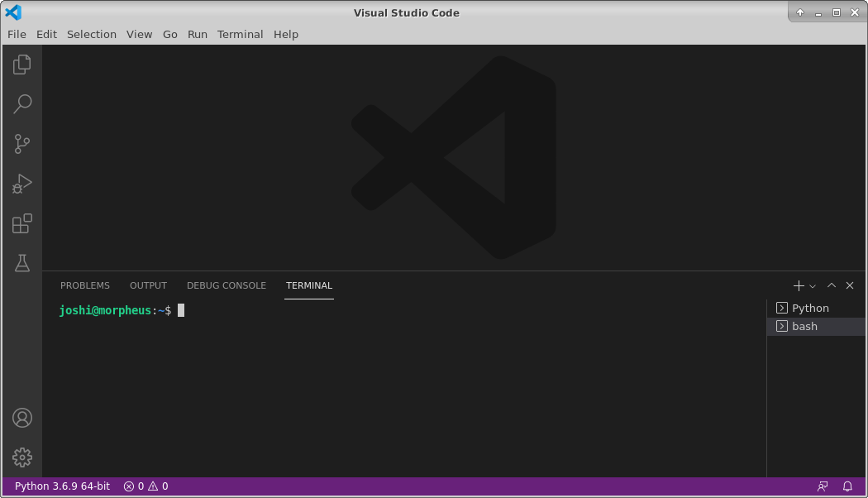Open the Terminal menu
The height and width of the screenshot is (498, 868).
pos(240,34)
